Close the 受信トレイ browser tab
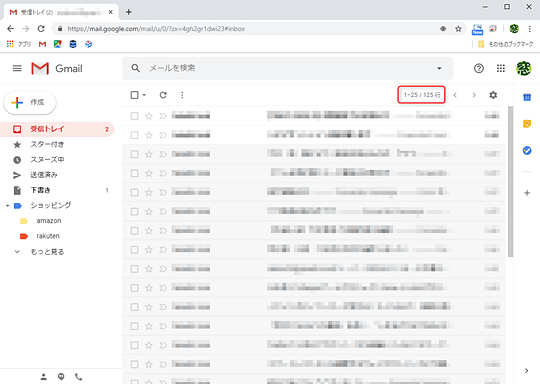The width and height of the screenshot is (540, 384). click(111, 12)
